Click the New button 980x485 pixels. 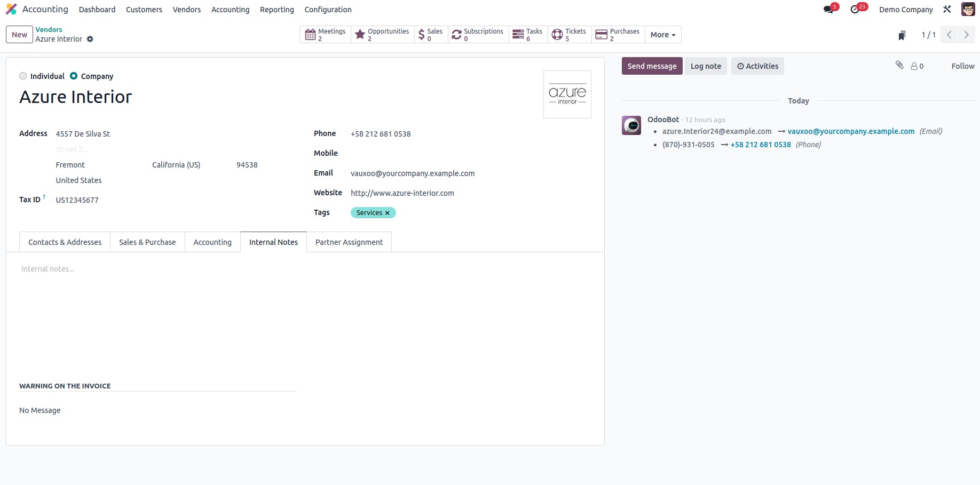[19, 35]
